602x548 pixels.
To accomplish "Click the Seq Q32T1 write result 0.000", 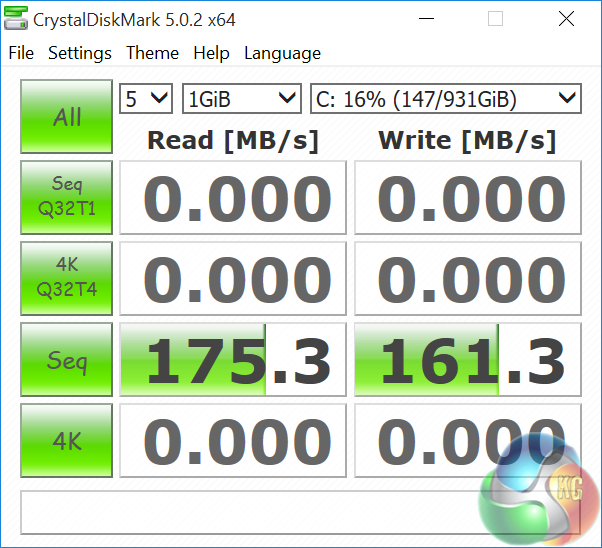I will (468, 197).
